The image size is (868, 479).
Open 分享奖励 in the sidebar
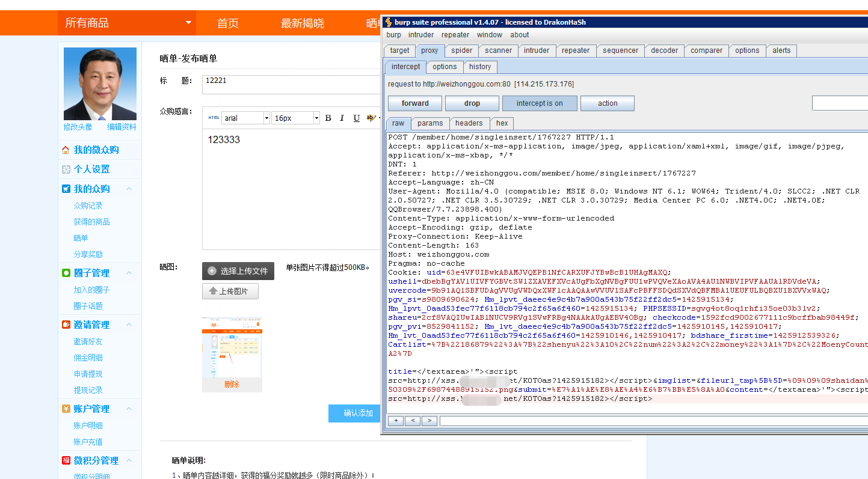[x=88, y=254]
